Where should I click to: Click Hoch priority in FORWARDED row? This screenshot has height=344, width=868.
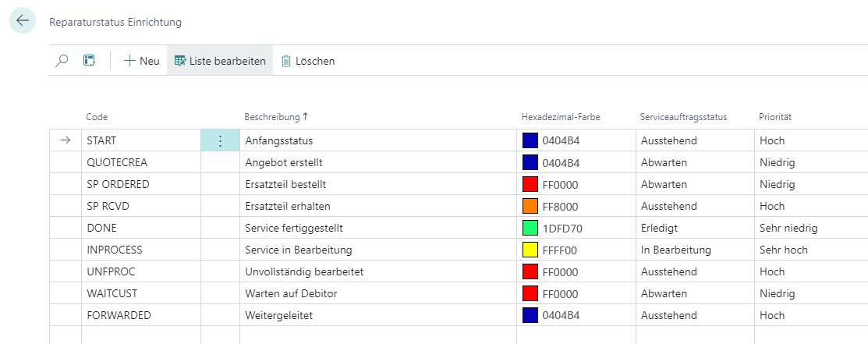click(x=811, y=316)
